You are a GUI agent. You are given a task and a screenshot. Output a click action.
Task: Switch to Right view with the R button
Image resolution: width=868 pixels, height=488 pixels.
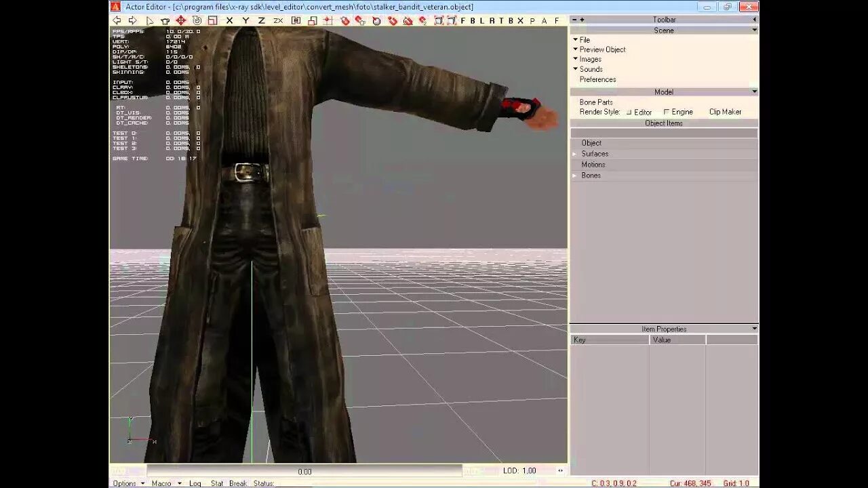point(492,20)
